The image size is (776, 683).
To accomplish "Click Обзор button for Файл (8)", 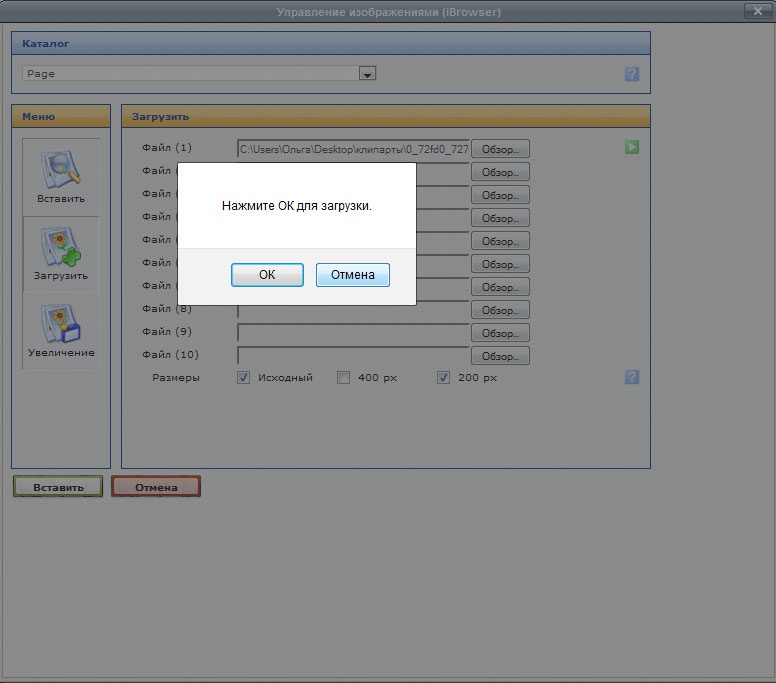I will (500, 310).
